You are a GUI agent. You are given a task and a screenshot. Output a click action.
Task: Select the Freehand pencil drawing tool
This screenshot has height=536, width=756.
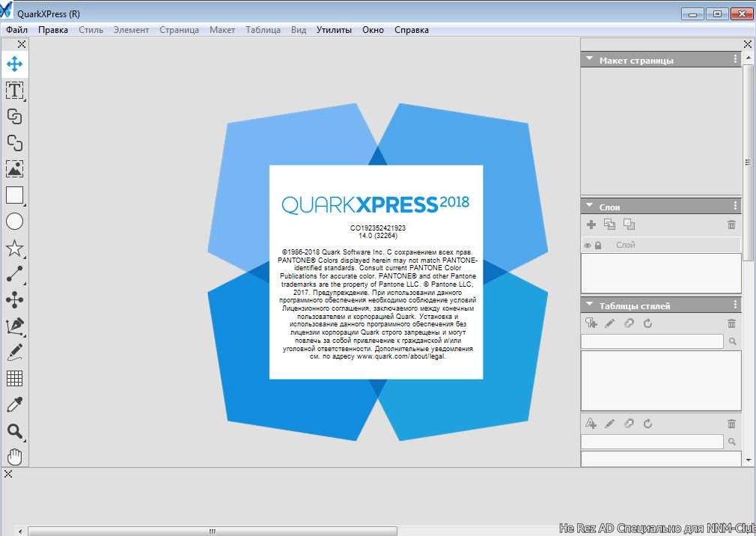(14, 353)
